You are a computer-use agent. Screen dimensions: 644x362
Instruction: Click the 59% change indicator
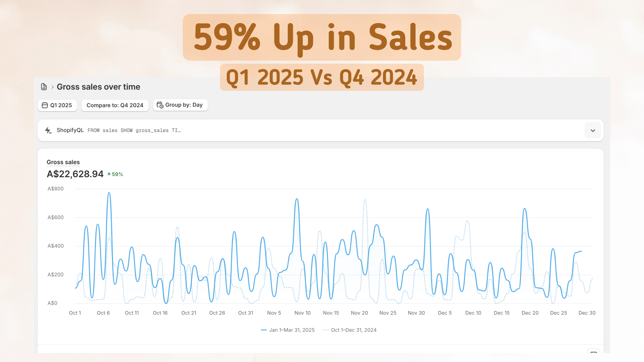117,174
